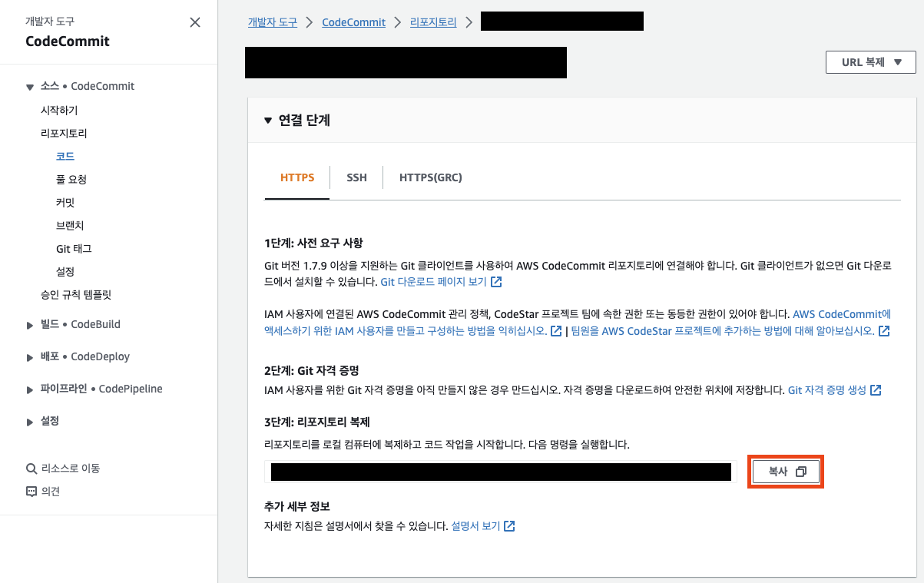Screen dimensions: 924x583
Task: Open 풀 요청 in the sidebar
Action: [71, 179]
